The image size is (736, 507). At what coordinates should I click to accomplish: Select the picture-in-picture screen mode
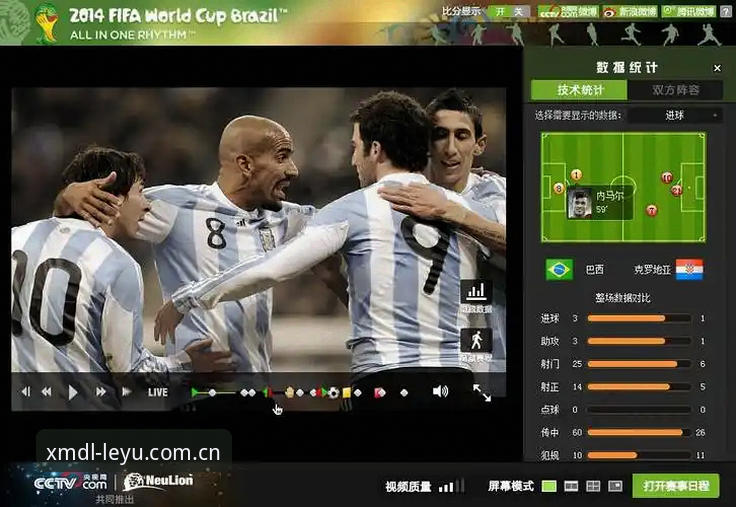click(615, 486)
